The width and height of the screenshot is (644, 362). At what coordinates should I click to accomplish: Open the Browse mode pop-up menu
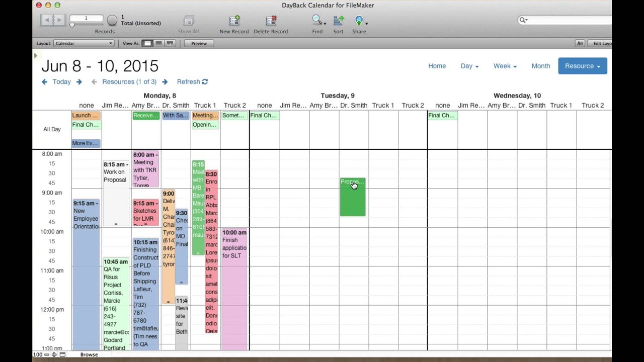[x=89, y=354]
